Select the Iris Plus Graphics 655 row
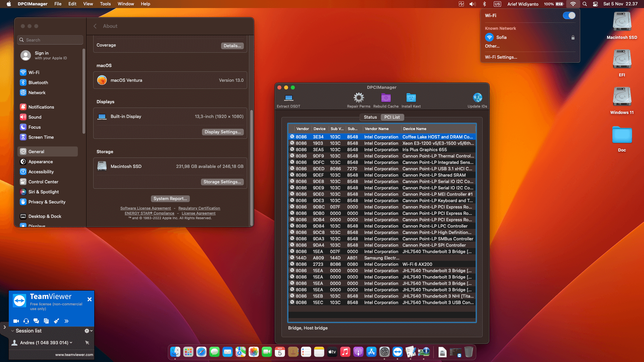Viewport: 644px width, 362px height. pyautogui.click(x=382, y=149)
